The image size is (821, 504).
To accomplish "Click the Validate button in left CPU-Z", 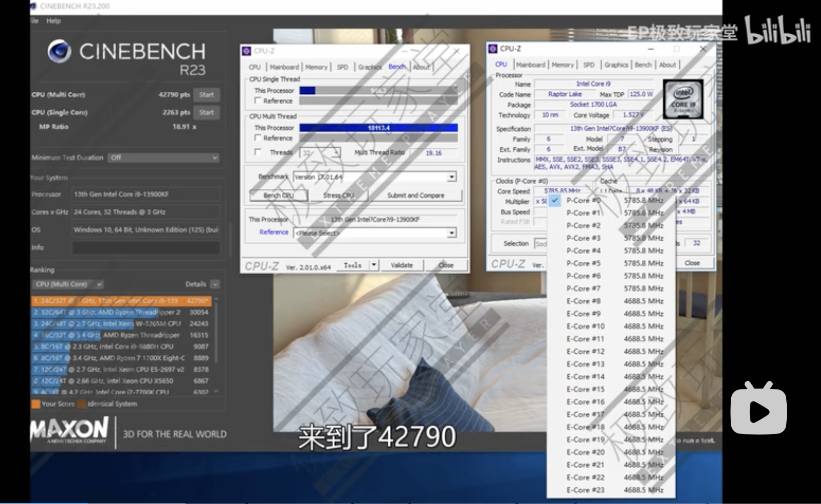I will (x=402, y=265).
